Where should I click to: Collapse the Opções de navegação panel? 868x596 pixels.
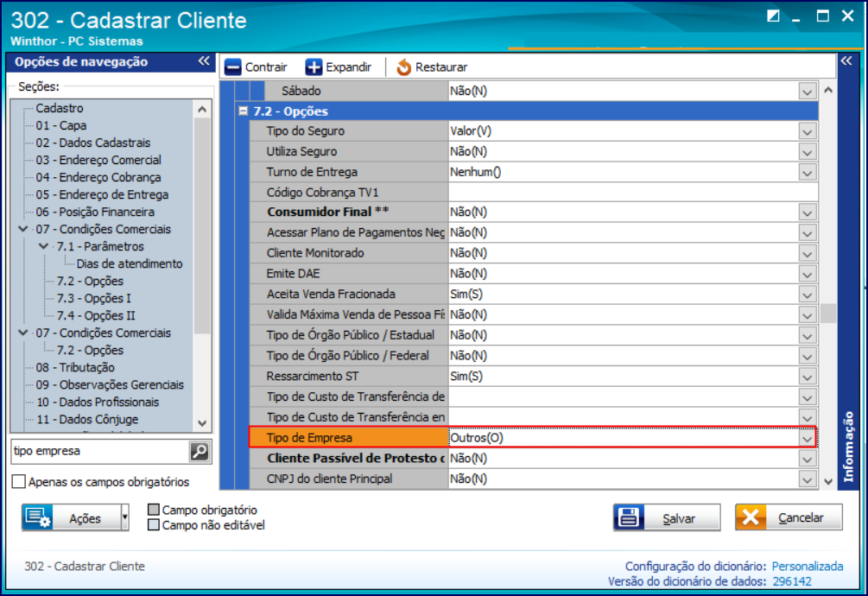click(205, 60)
